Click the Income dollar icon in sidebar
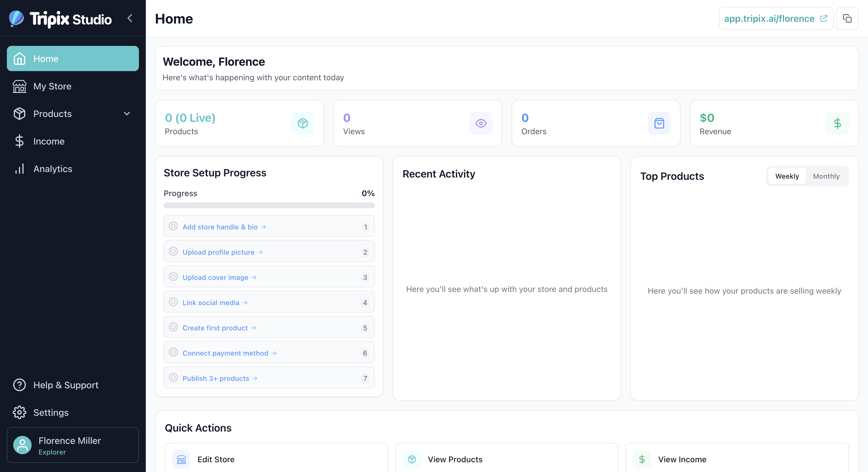The width and height of the screenshot is (868, 472). [x=20, y=141]
